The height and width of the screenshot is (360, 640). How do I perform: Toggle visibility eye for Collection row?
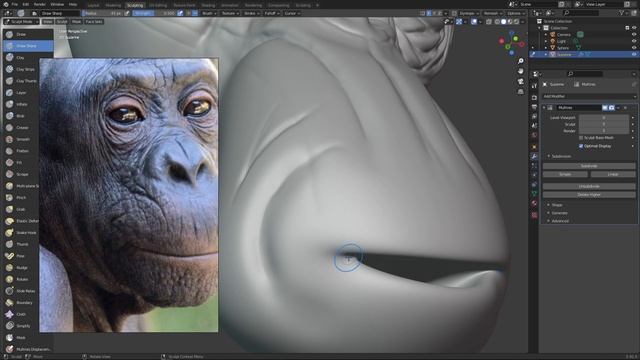[634, 28]
